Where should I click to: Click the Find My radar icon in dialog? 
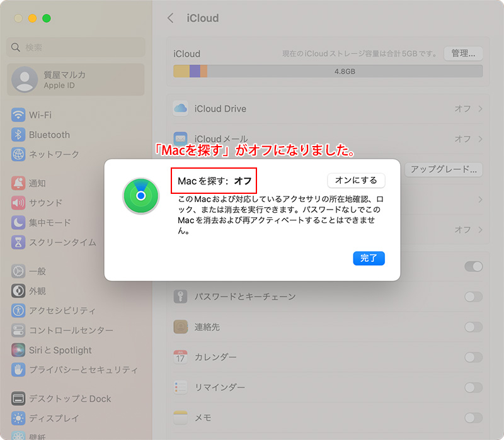click(x=140, y=196)
